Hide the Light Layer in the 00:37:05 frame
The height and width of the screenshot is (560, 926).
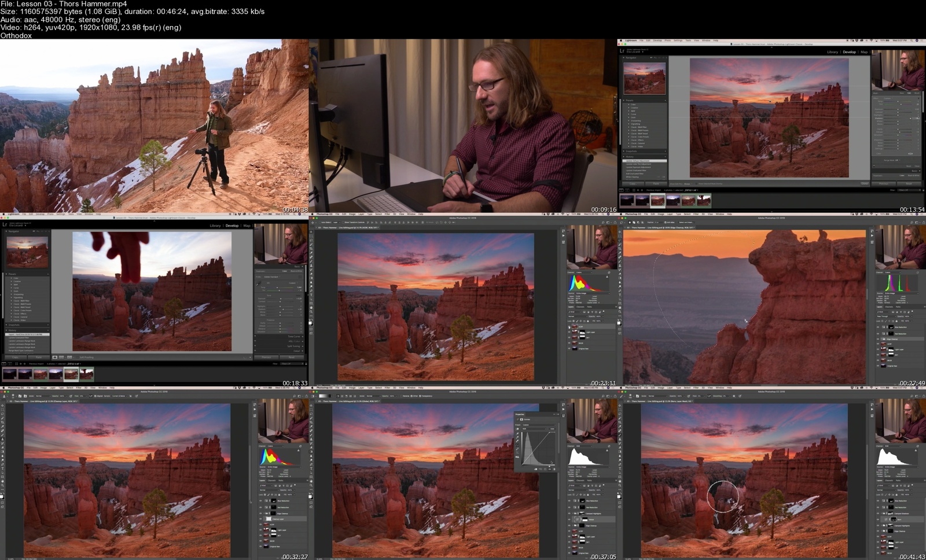[569, 536]
